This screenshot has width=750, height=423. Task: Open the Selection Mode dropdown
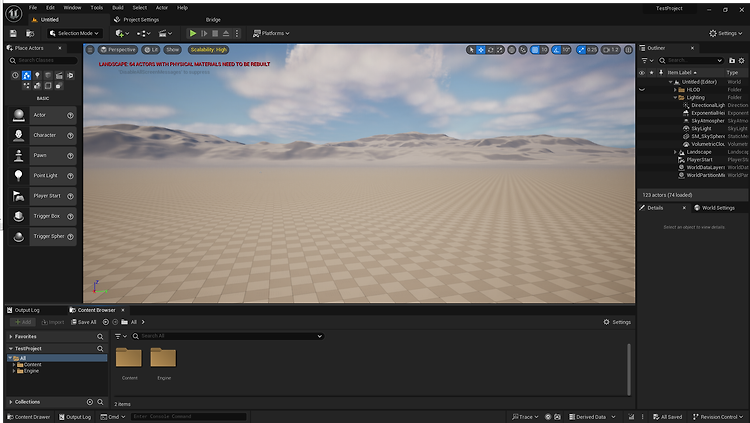click(75, 33)
